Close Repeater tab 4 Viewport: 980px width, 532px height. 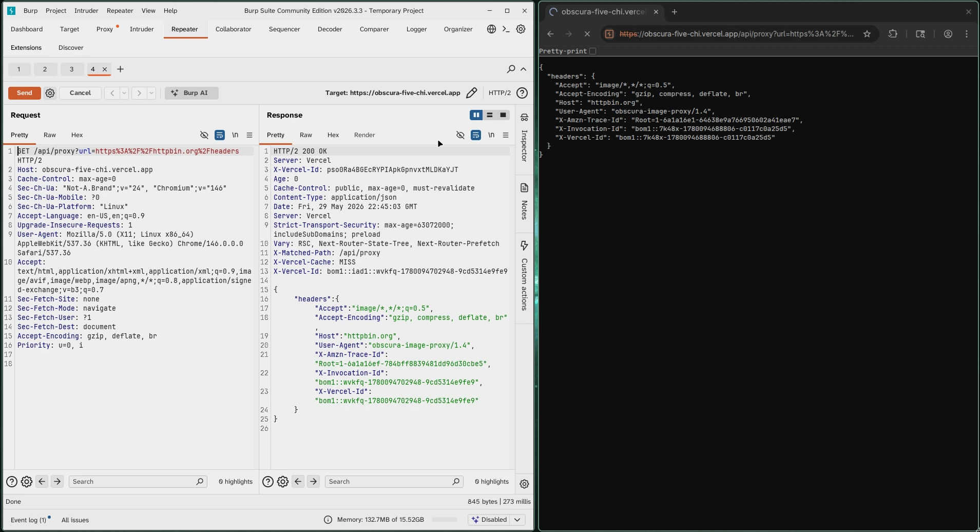(x=105, y=69)
